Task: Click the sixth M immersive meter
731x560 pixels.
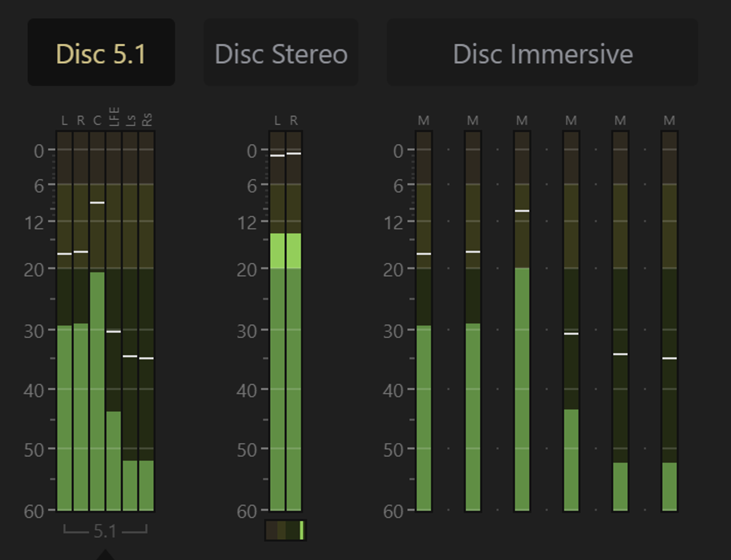Action: [x=669, y=321]
